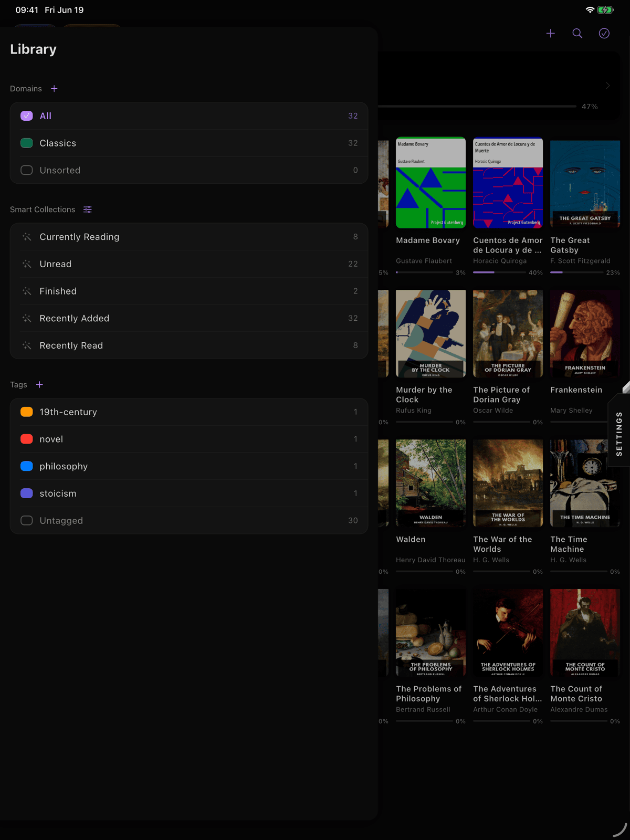
Task: Tap the Tags section label
Action: 18,385
